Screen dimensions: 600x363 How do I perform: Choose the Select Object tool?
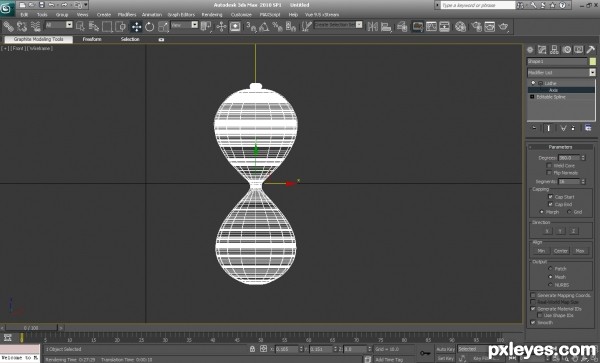(80, 26)
